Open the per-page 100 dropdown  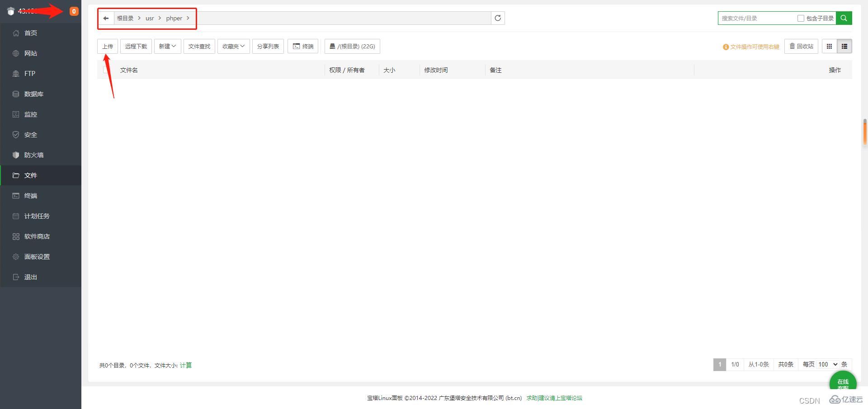tap(828, 364)
